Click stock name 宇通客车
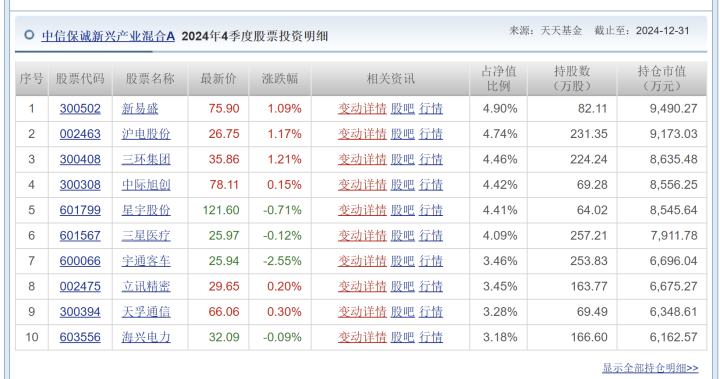The image size is (720, 379). (146, 261)
